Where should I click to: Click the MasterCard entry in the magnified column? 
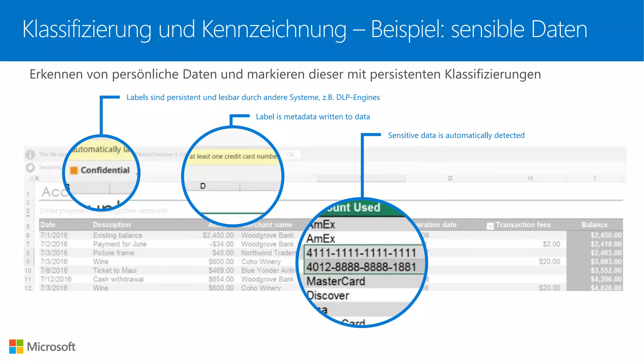336,281
